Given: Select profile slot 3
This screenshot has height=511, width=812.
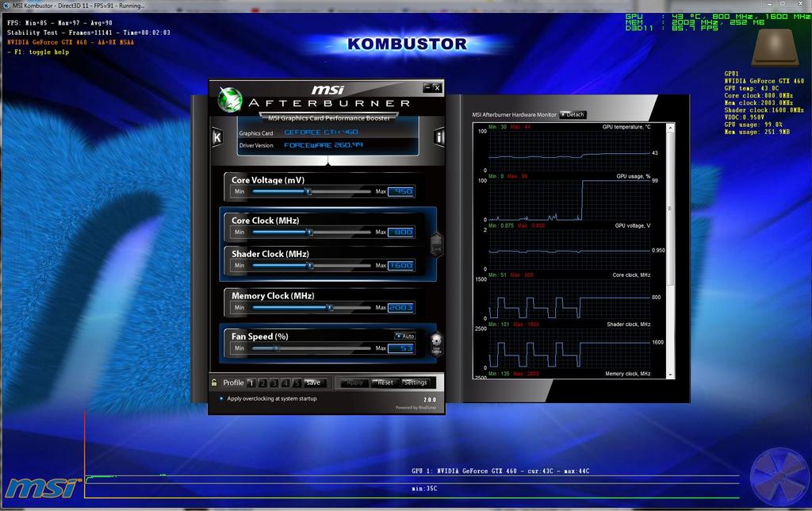Looking at the screenshot, I should (x=274, y=383).
